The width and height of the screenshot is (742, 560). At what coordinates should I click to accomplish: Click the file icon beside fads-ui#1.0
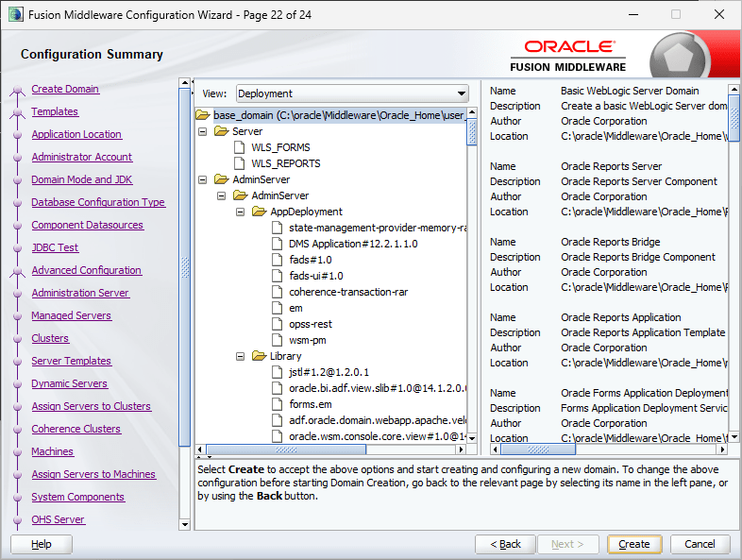coord(278,276)
